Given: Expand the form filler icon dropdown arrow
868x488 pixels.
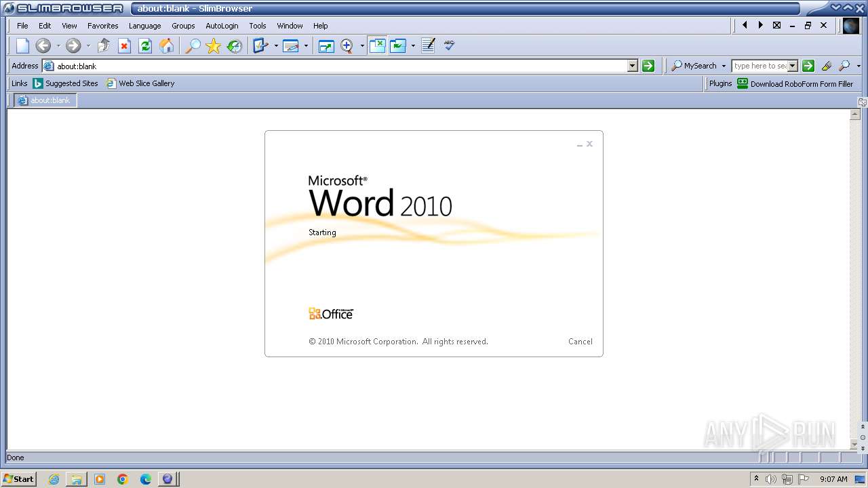Looking at the screenshot, I should tap(276, 46).
